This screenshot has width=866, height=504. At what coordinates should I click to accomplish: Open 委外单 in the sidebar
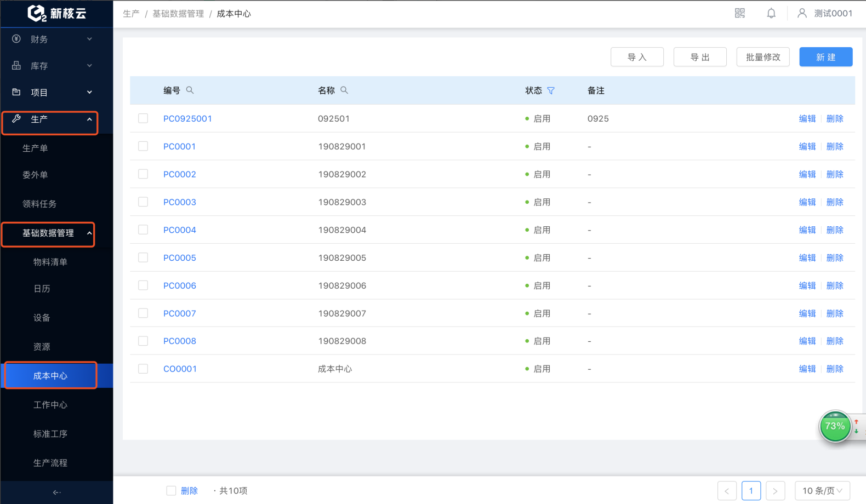pos(35,175)
